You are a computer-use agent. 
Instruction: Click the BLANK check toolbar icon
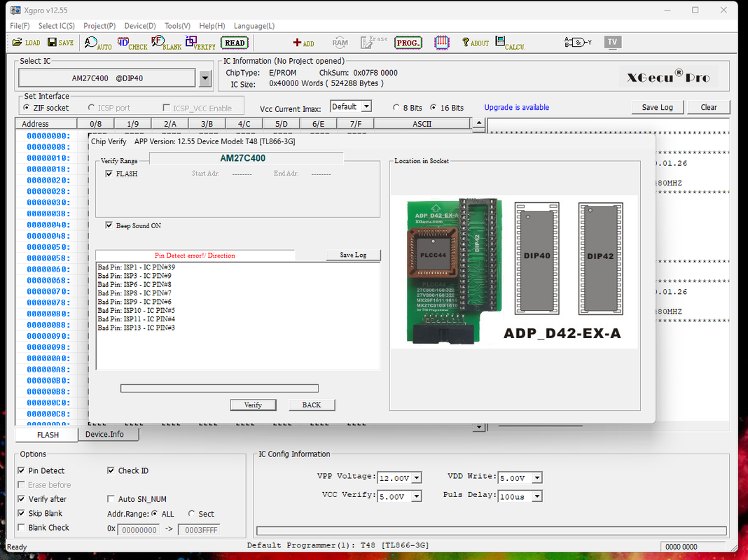(166, 43)
